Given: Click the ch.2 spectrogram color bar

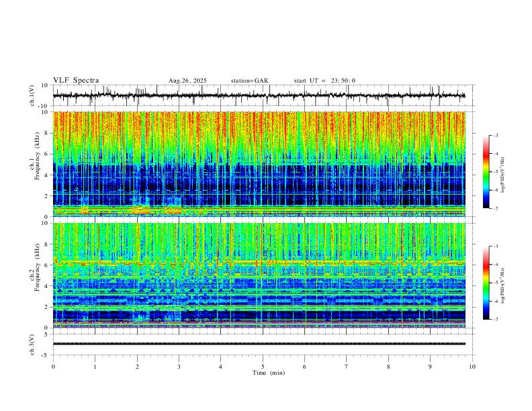Looking at the screenshot, I should 486,283.
